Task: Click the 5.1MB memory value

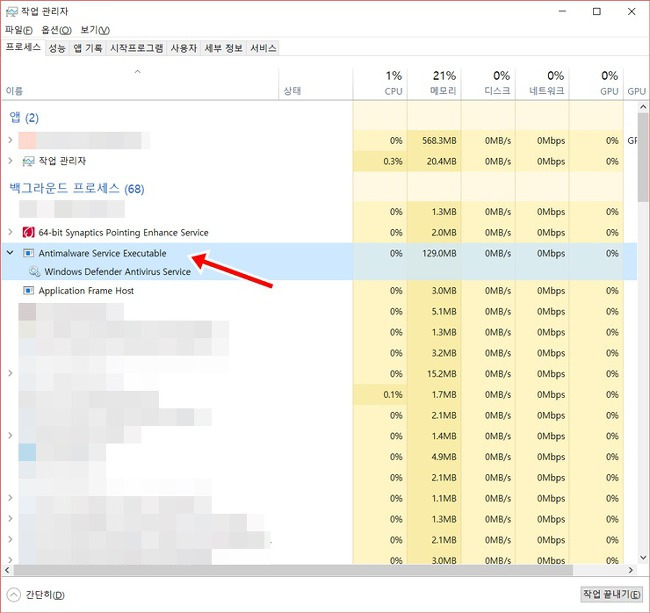Action: (x=444, y=311)
